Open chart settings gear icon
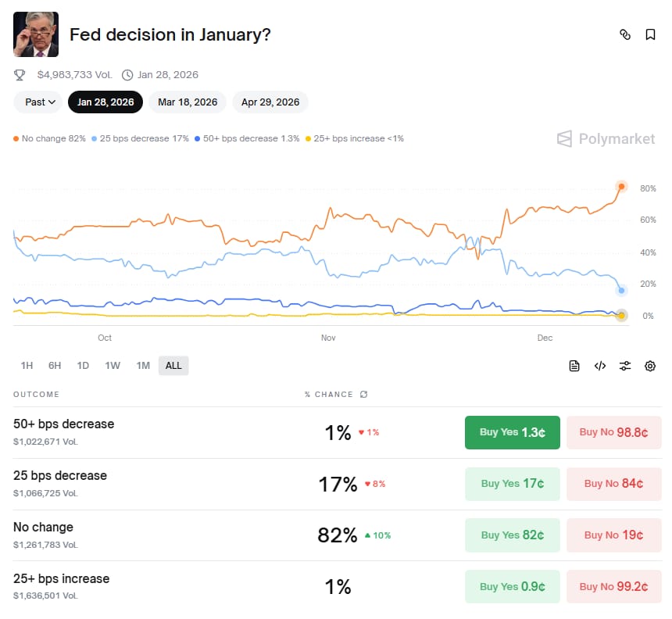 650,366
